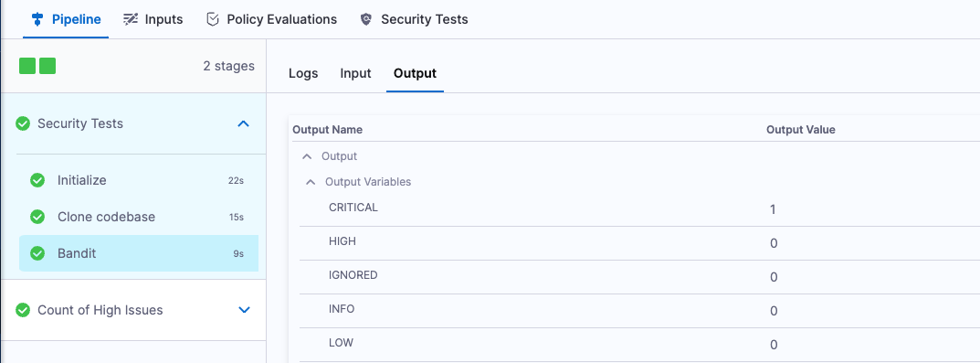Image resolution: width=980 pixels, height=363 pixels.
Task: Click the Inputs tab icon
Action: pyautogui.click(x=130, y=19)
